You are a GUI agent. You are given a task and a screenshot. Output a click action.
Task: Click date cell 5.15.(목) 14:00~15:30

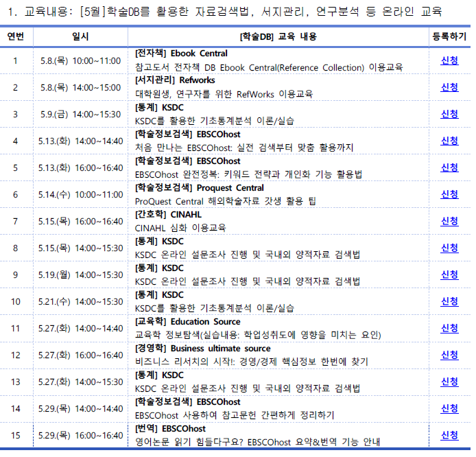point(80,248)
